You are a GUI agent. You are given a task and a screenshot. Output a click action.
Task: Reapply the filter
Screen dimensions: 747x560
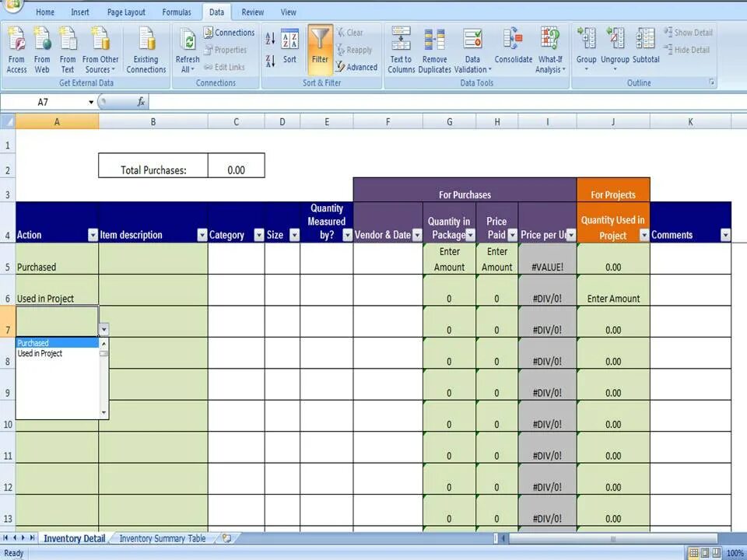[x=354, y=50]
